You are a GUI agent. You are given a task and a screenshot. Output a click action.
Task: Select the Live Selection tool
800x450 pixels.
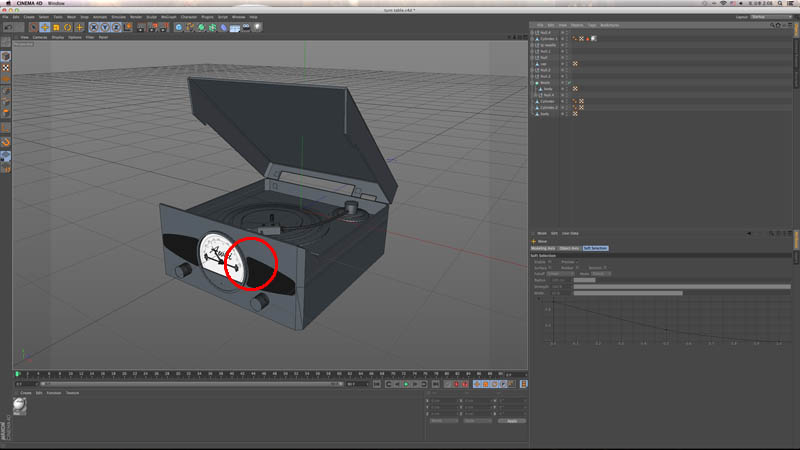coord(34,28)
